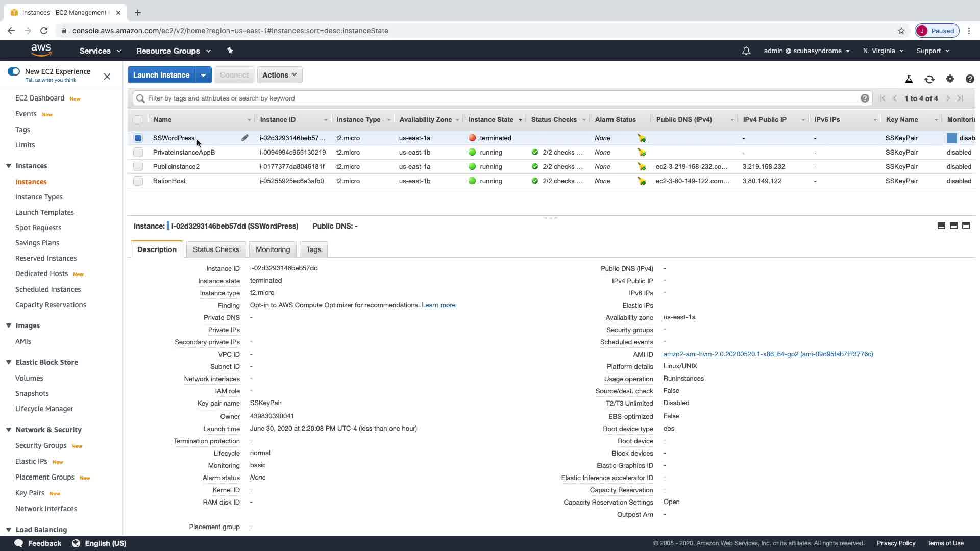Open the Learn more link for Compute Optimizer
Screen dimensions: 980x551
[x=438, y=305]
